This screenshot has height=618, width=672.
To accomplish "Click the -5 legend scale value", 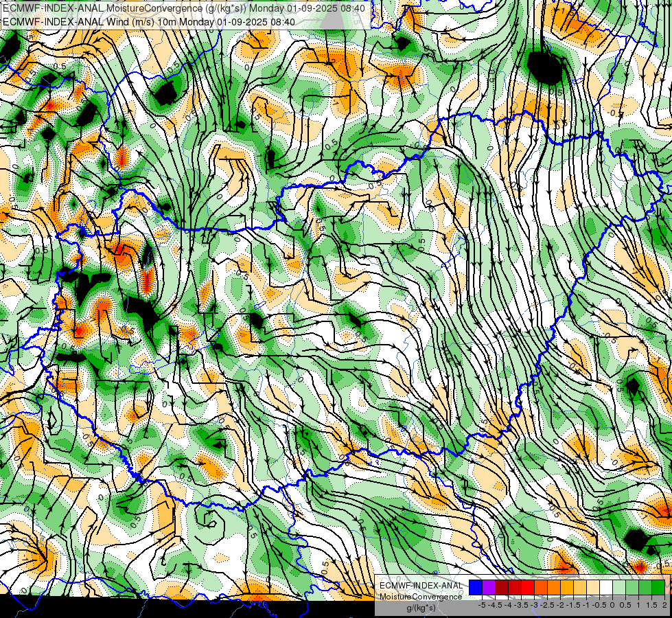I will (x=482, y=605).
